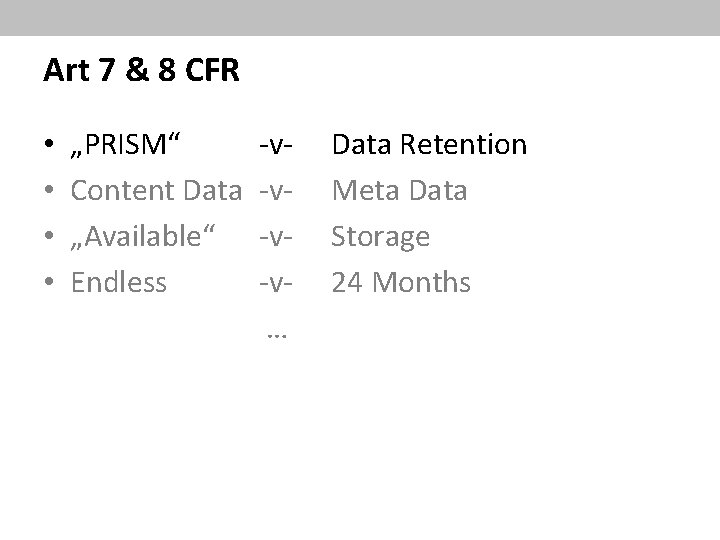Select the 'Endless' bullet item
Image resolution: width=720 pixels, height=540 pixels.
(x=119, y=283)
